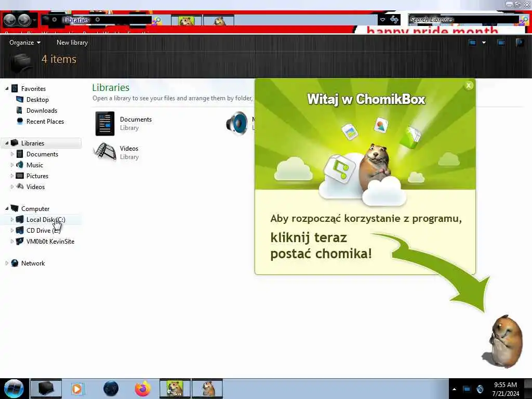Screen dimensions: 532x399
Task: Toggle the preview pane icon
Action: pos(501,43)
